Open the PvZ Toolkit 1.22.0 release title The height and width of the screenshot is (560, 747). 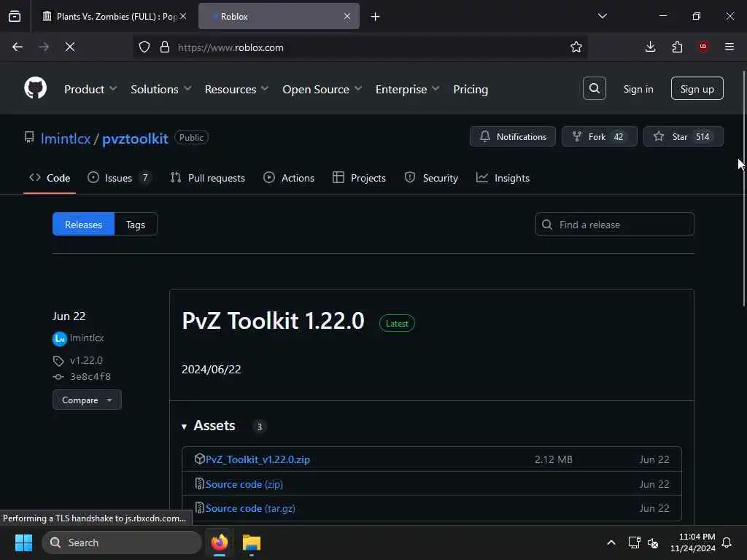(x=273, y=321)
